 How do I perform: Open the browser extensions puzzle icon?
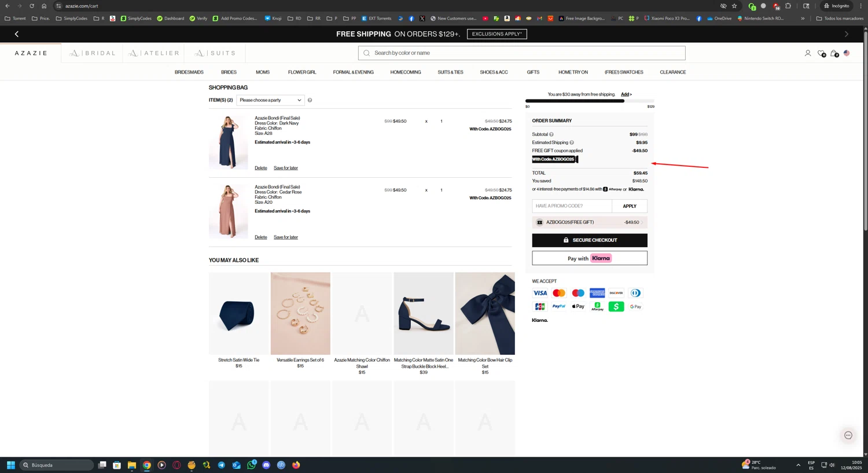788,6
